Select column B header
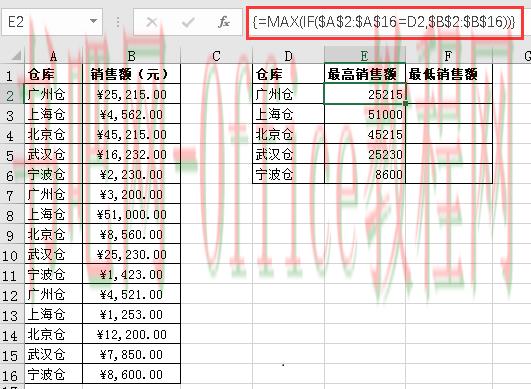 131,56
